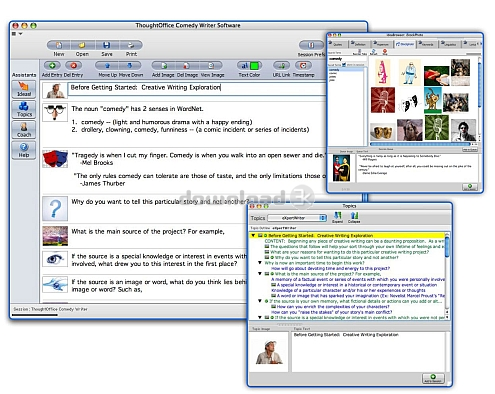Click Expand icon in Topics window
Screen dimensions: 495x394
coord(338,217)
